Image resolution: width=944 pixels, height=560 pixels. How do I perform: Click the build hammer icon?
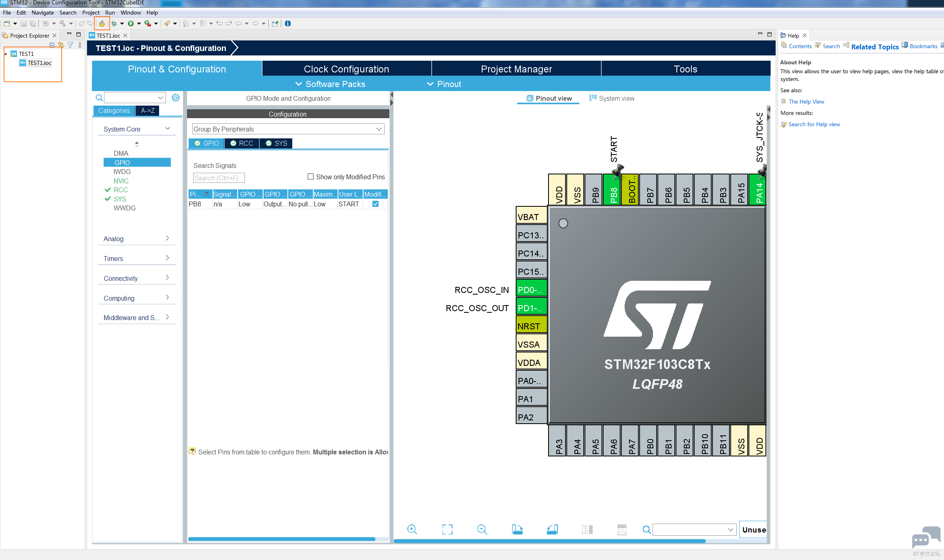pyautogui.click(x=63, y=23)
